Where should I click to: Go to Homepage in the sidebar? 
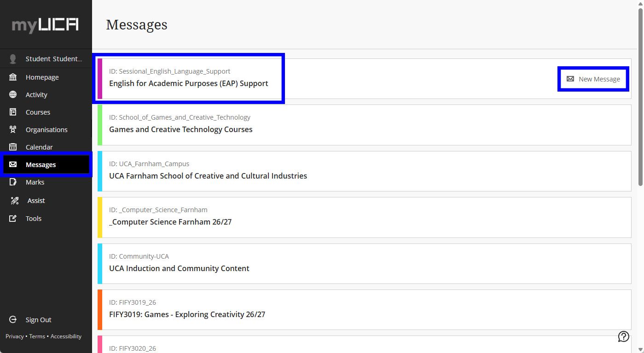tap(46, 77)
